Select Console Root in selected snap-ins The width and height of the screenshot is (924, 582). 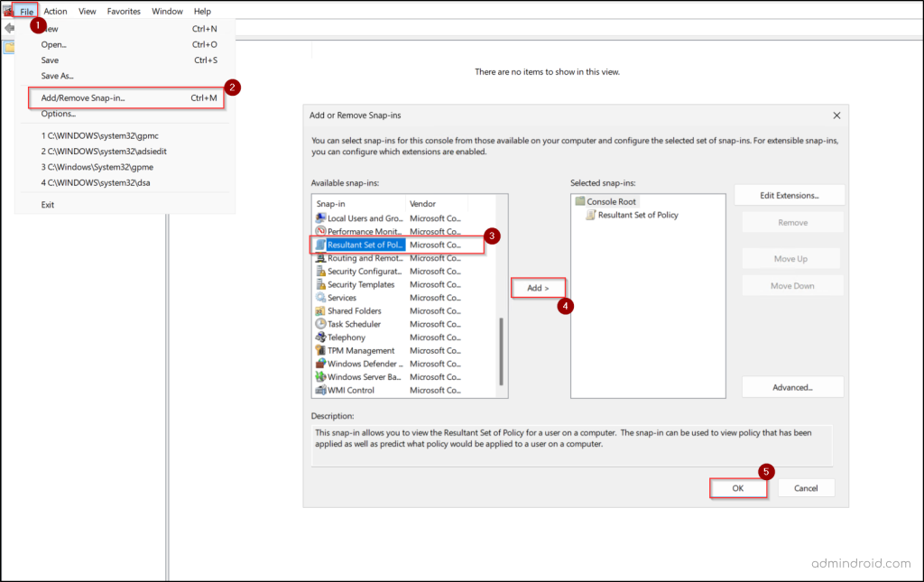610,200
